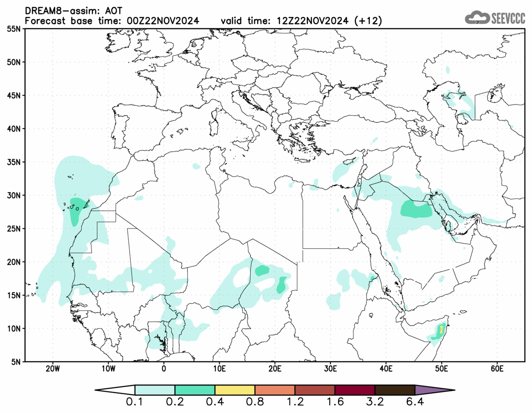Click the 10W longitude label

pyautogui.click(x=108, y=369)
